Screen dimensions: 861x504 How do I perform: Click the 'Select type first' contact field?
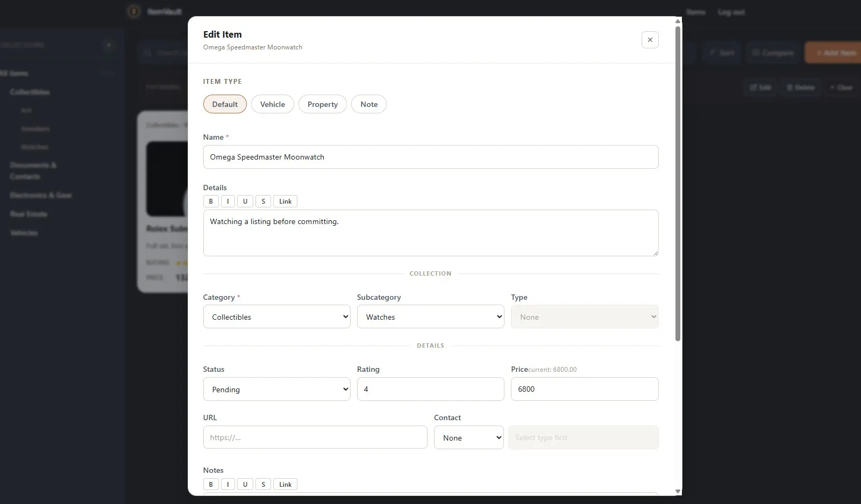coord(584,437)
